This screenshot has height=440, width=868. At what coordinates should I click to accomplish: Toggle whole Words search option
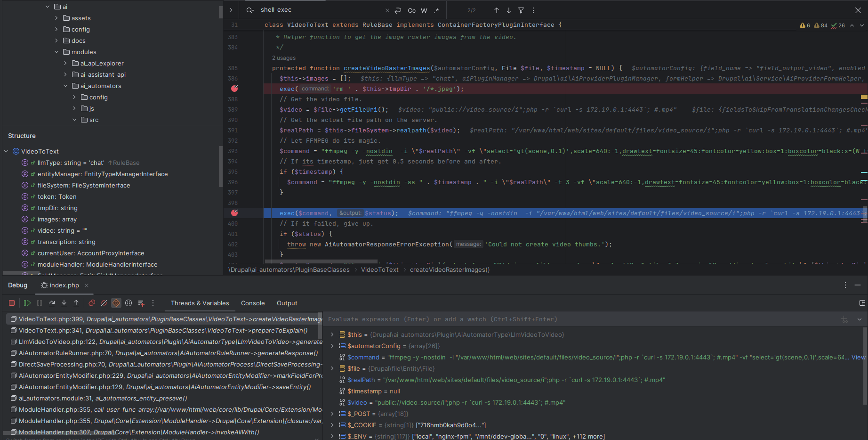click(x=424, y=10)
